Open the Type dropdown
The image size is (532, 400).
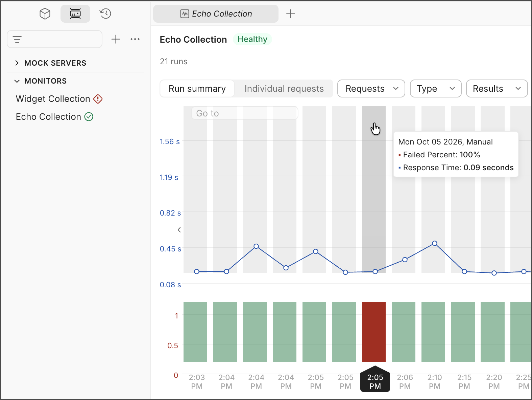[x=436, y=89]
